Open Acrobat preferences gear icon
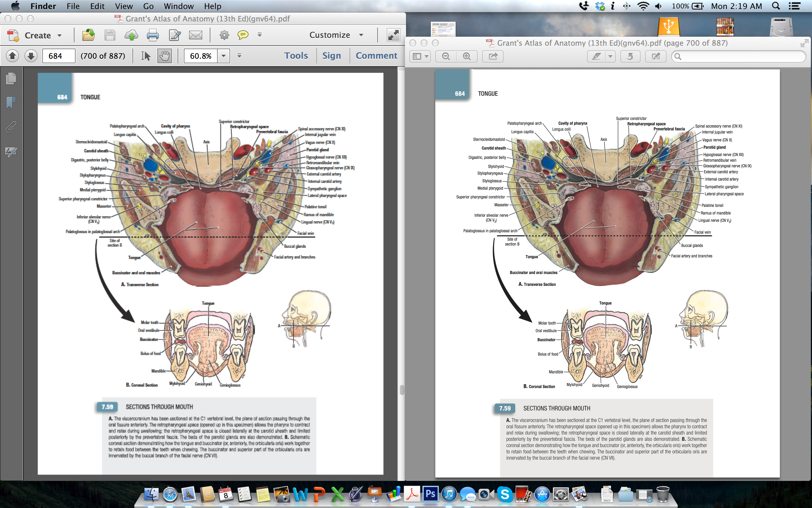Image resolution: width=812 pixels, height=508 pixels. [x=224, y=35]
